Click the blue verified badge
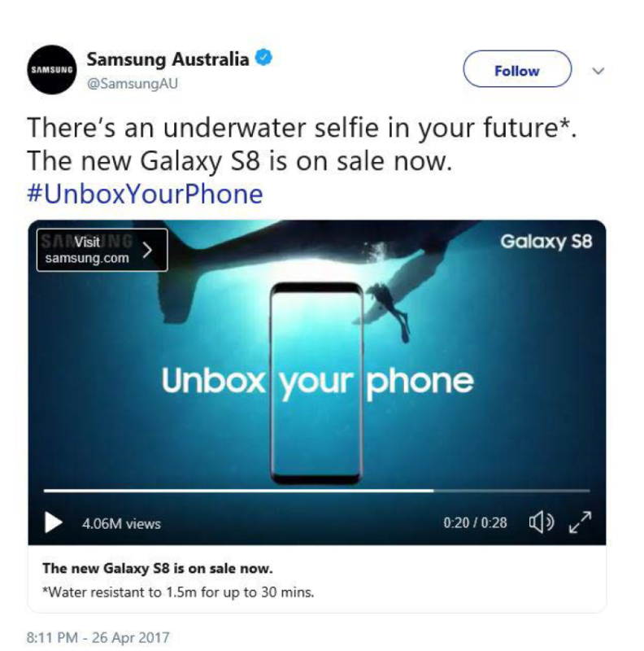 coord(263,57)
